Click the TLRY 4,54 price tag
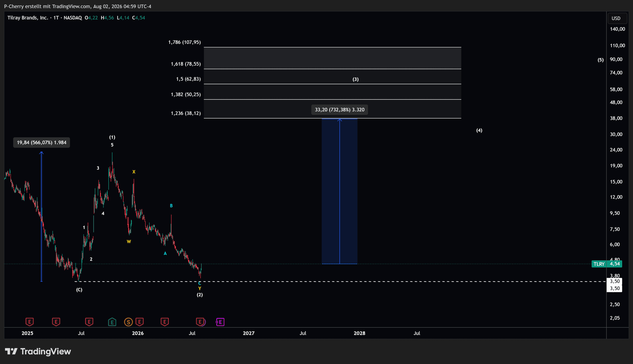The image size is (633, 364). [x=607, y=264]
